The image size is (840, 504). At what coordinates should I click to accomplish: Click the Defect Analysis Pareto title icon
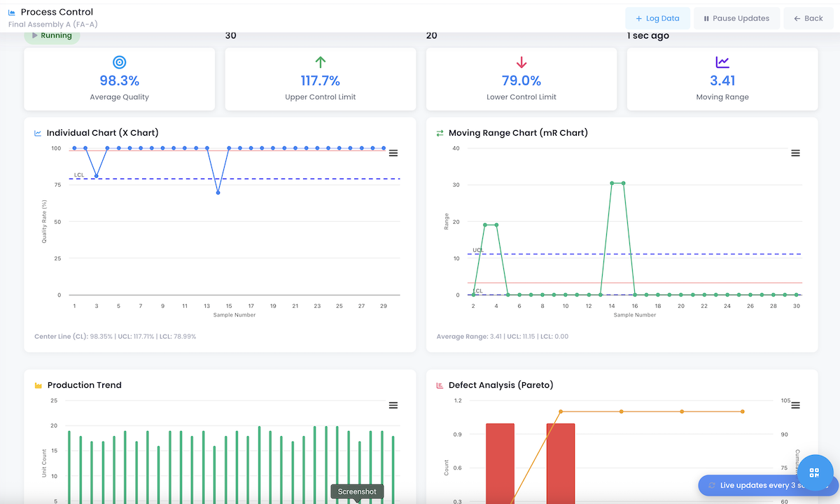pyautogui.click(x=440, y=386)
